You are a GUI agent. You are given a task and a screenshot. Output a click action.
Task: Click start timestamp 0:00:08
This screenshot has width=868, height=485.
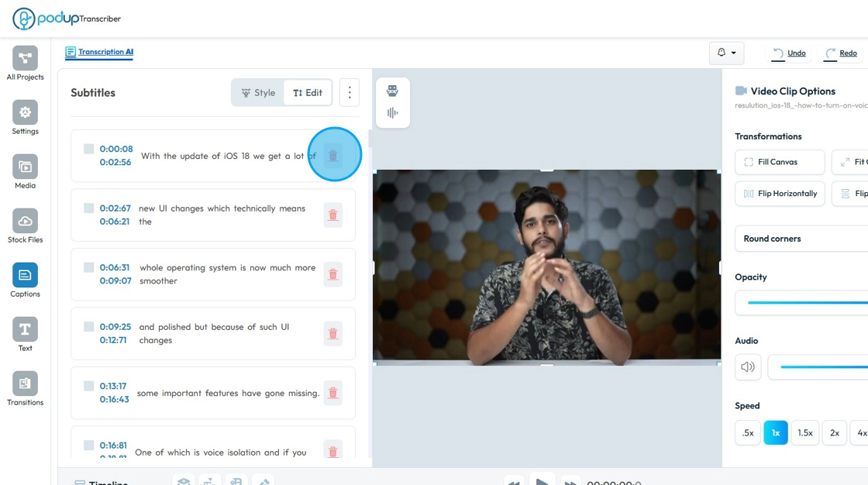[x=116, y=149]
